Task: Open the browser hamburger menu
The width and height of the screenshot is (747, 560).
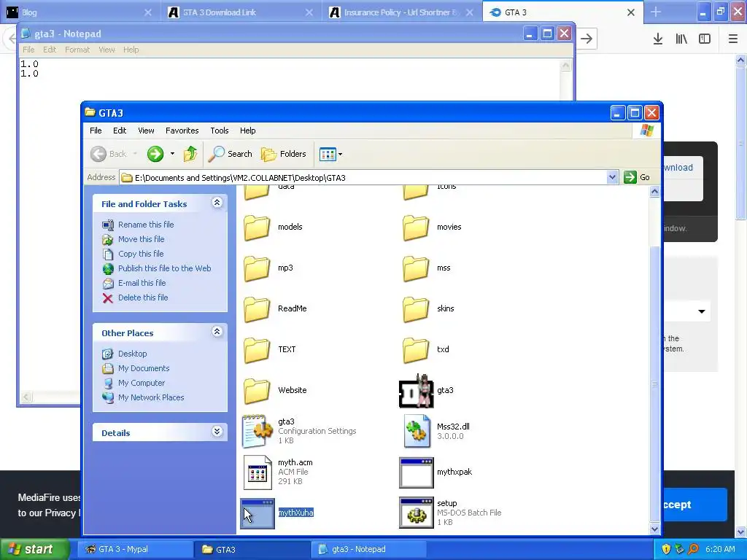Action: pyautogui.click(x=733, y=39)
